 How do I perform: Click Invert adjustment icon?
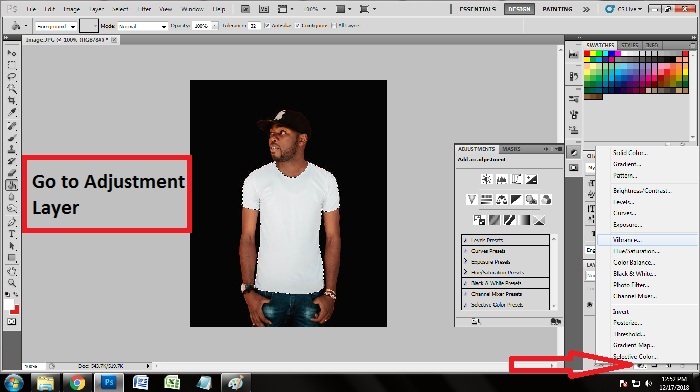click(479, 220)
